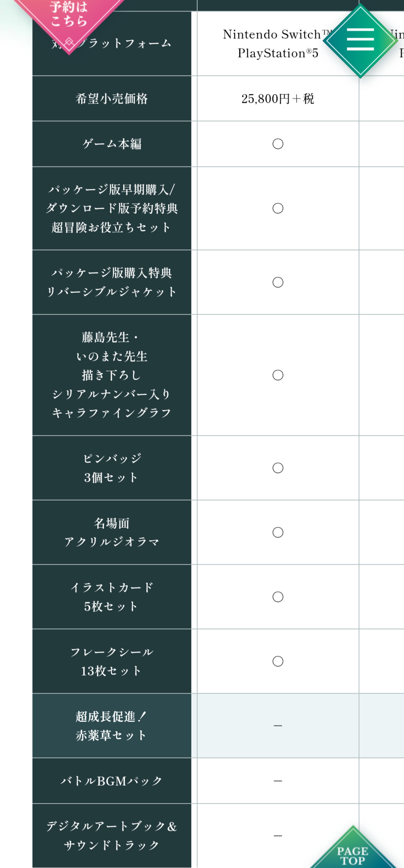The height and width of the screenshot is (868, 404).
Task: Select the 超成長促進！赤薬草セット header cell
Action: pos(112,726)
